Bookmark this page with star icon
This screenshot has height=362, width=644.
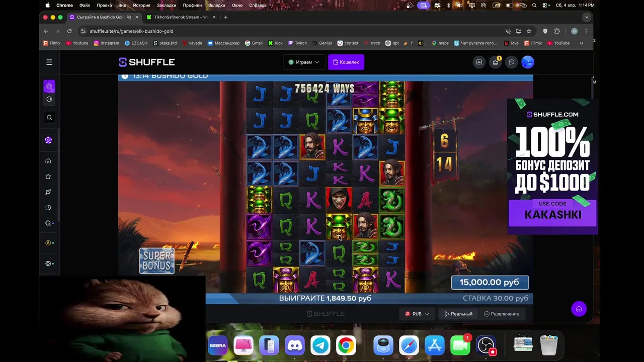click(x=529, y=31)
